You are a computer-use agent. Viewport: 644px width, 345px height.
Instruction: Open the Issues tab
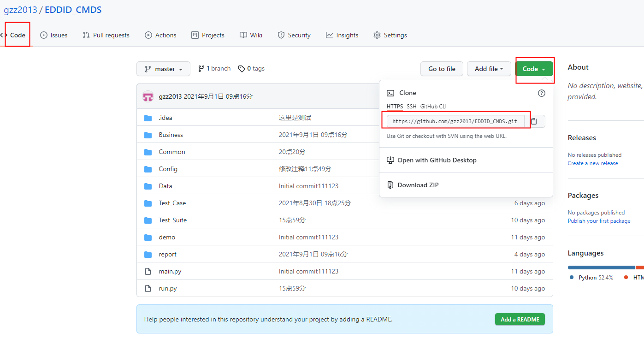pos(53,35)
